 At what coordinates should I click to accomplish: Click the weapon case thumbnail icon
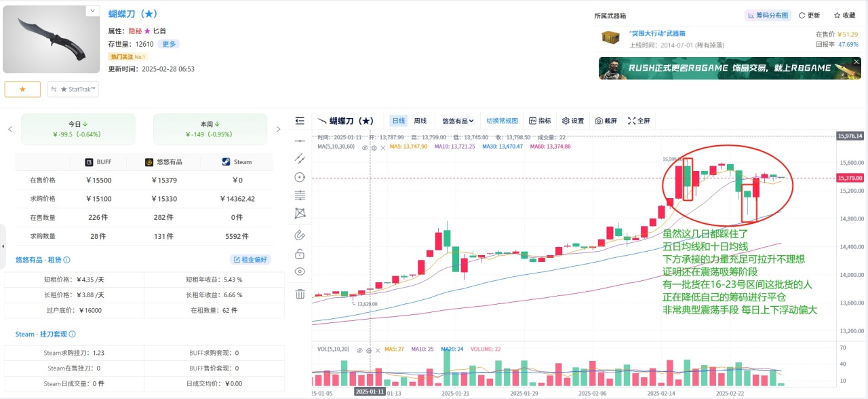click(x=610, y=39)
